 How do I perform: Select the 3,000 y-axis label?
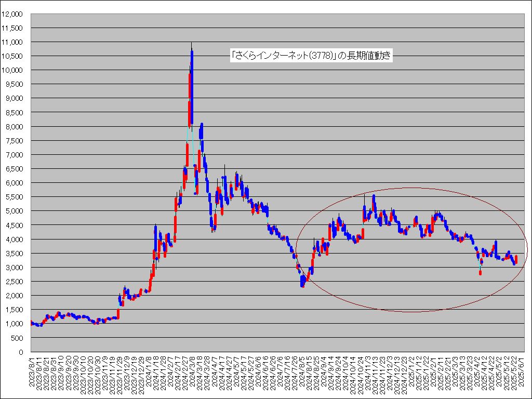(x=14, y=268)
